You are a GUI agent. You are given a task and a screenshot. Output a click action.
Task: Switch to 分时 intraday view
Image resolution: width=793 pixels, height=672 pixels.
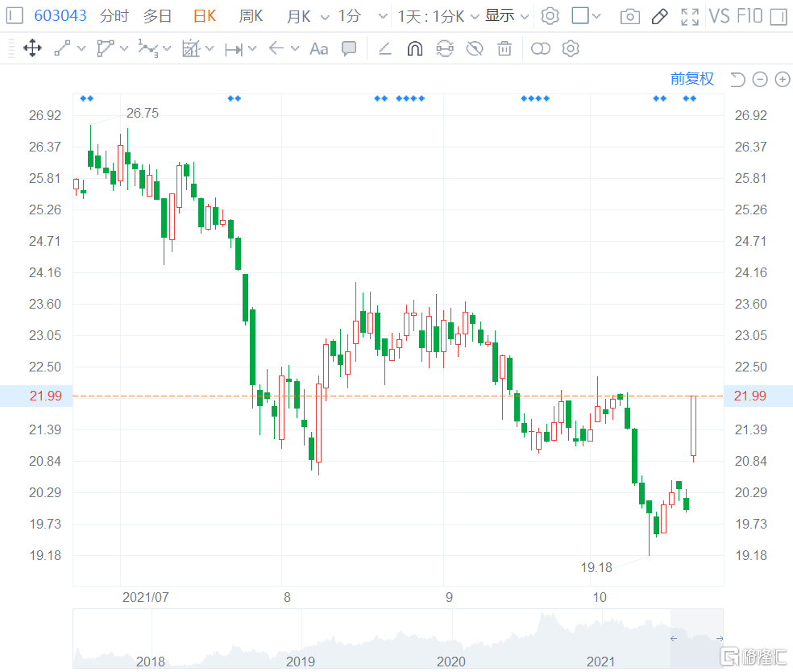(x=114, y=16)
